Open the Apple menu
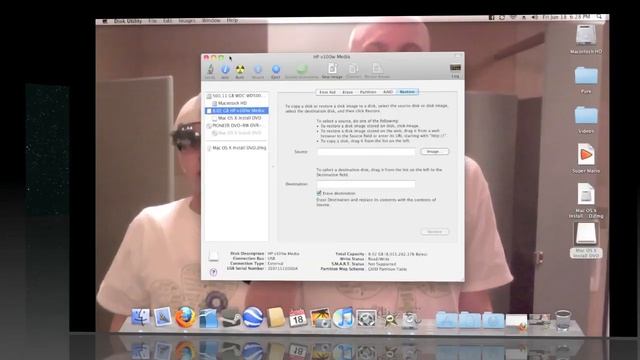640x360 pixels. 104,21
